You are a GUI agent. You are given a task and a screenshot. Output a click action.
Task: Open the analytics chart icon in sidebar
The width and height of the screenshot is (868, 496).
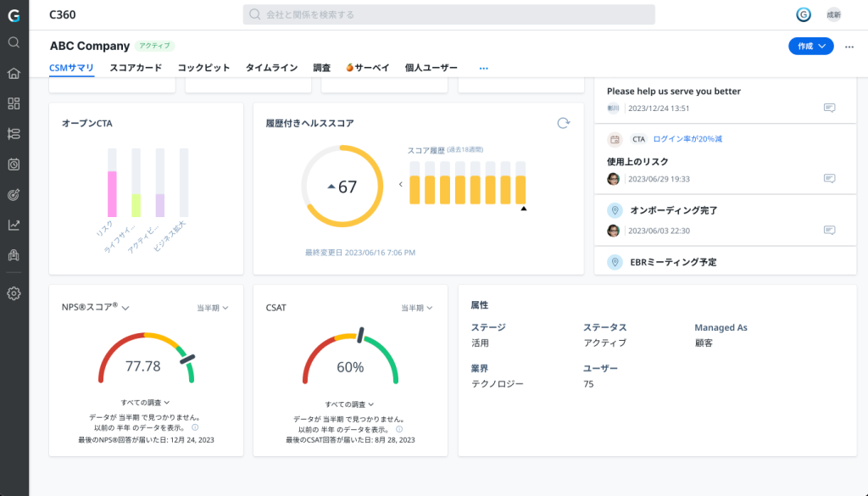pos(14,225)
